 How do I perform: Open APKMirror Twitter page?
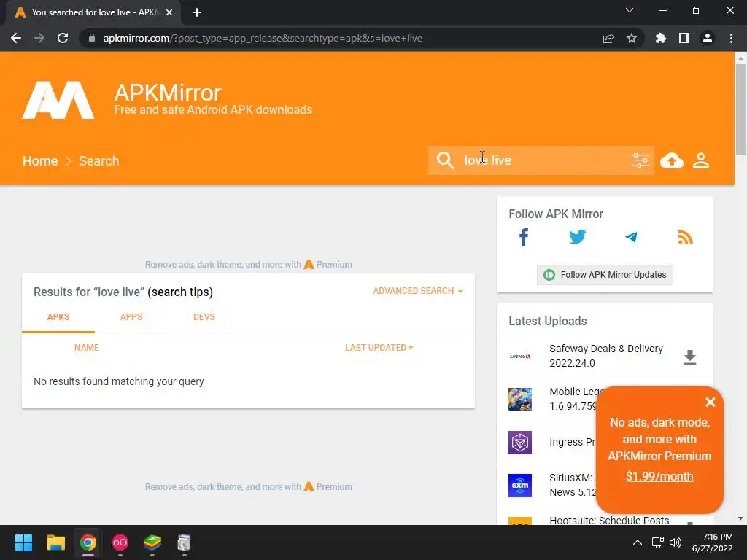click(578, 237)
